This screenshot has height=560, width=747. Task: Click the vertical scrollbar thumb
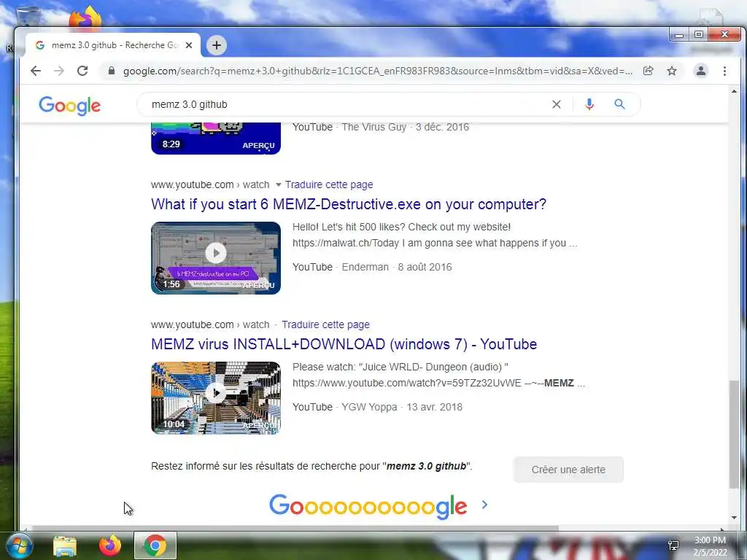[x=734, y=435]
